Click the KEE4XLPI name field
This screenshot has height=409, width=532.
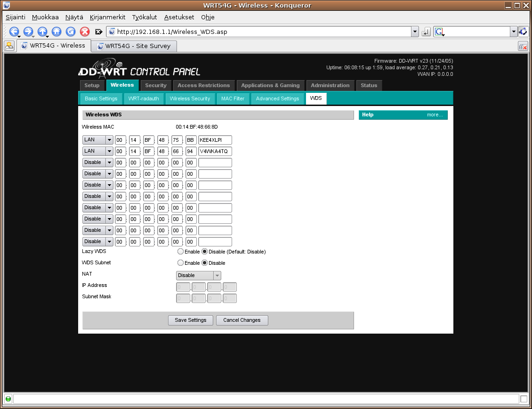(215, 140)
